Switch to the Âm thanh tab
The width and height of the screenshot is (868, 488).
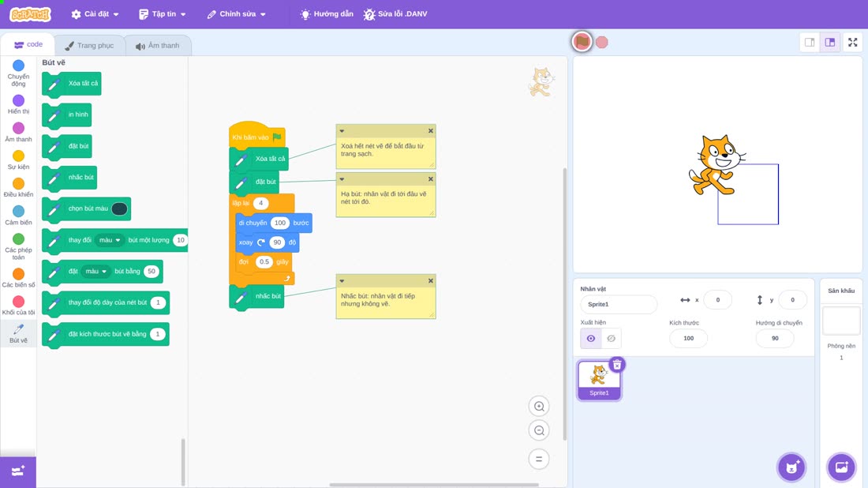[x=158, y=46]
